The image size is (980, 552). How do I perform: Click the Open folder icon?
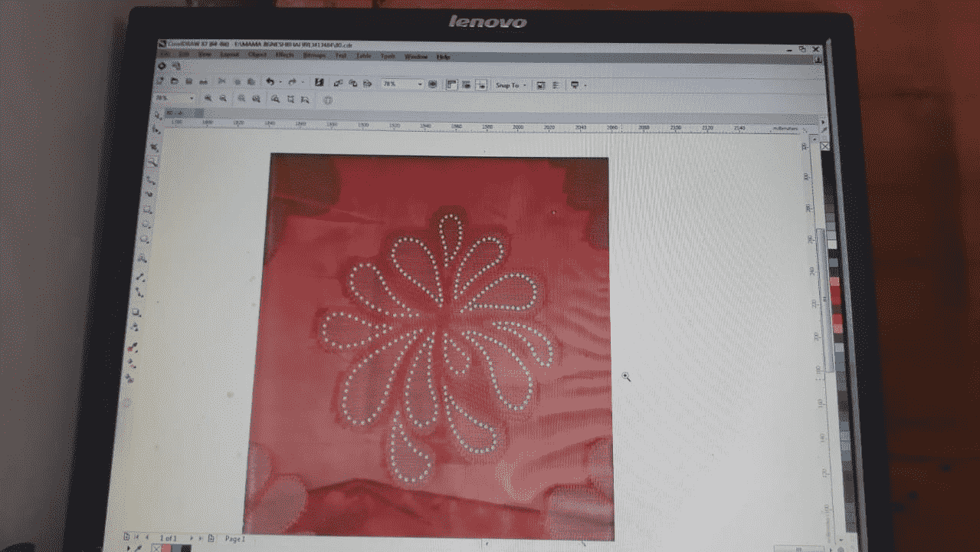175,81
